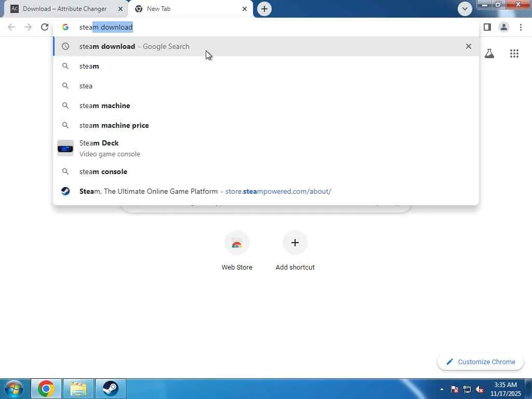
Task: Open a new tab with plus button
Action: click(x=264, y=9)
